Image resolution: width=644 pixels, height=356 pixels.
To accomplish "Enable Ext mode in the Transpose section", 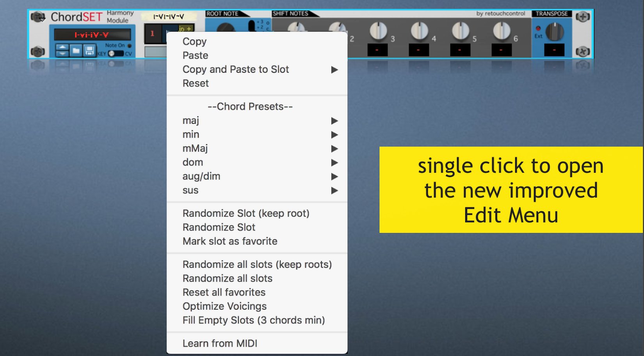I will pos(538,29).
